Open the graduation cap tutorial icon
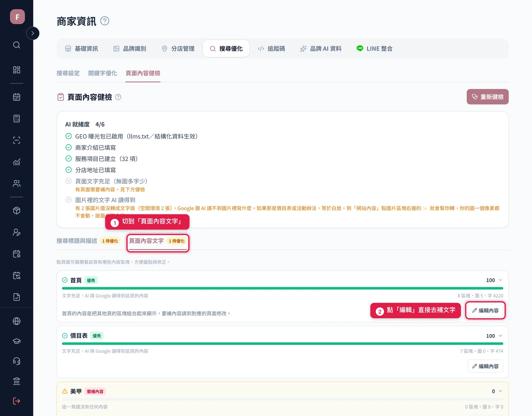Image resolution: width=532 pixels, height=416 pixels. (17, 341)
